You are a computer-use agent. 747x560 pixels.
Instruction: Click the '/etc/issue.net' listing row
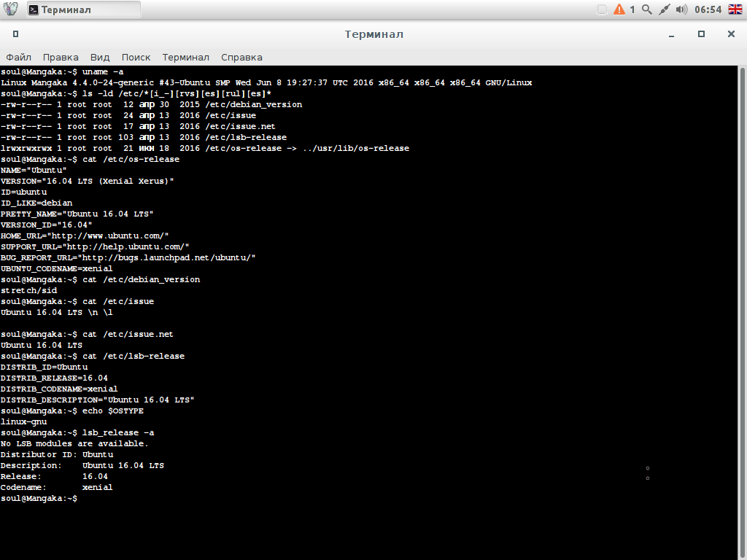click(x=138, y=126)
